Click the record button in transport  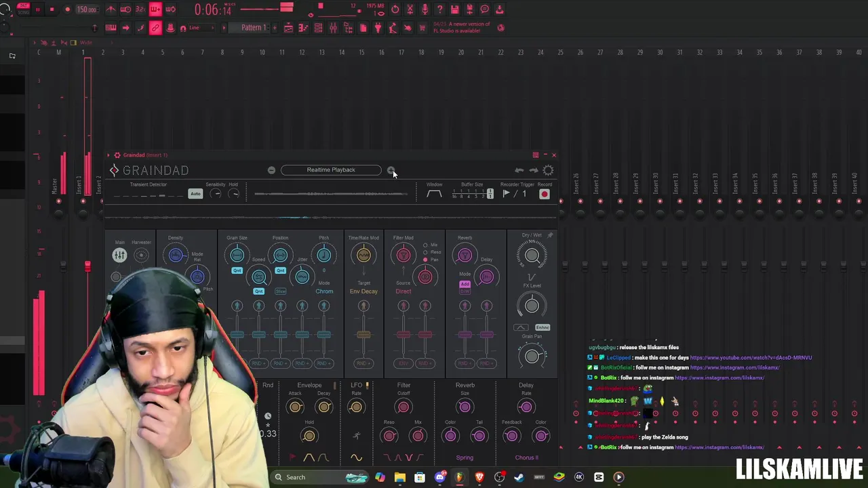point(67,9)
